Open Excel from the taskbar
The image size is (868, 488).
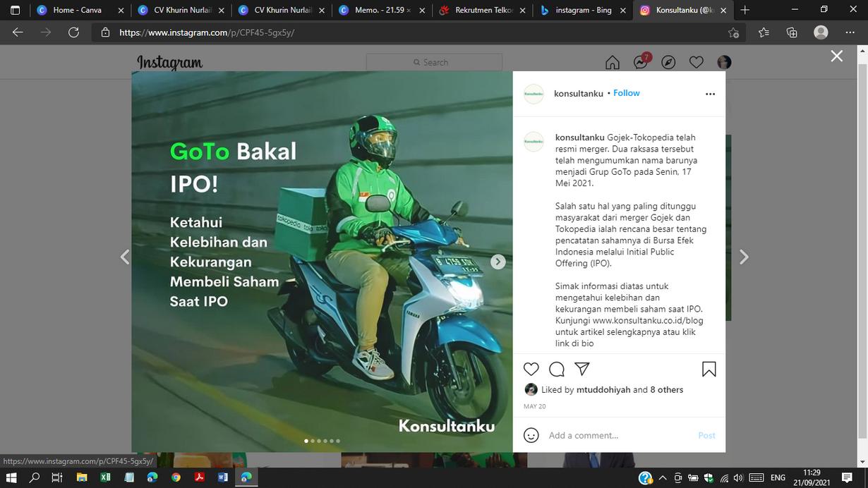point(105,477)
